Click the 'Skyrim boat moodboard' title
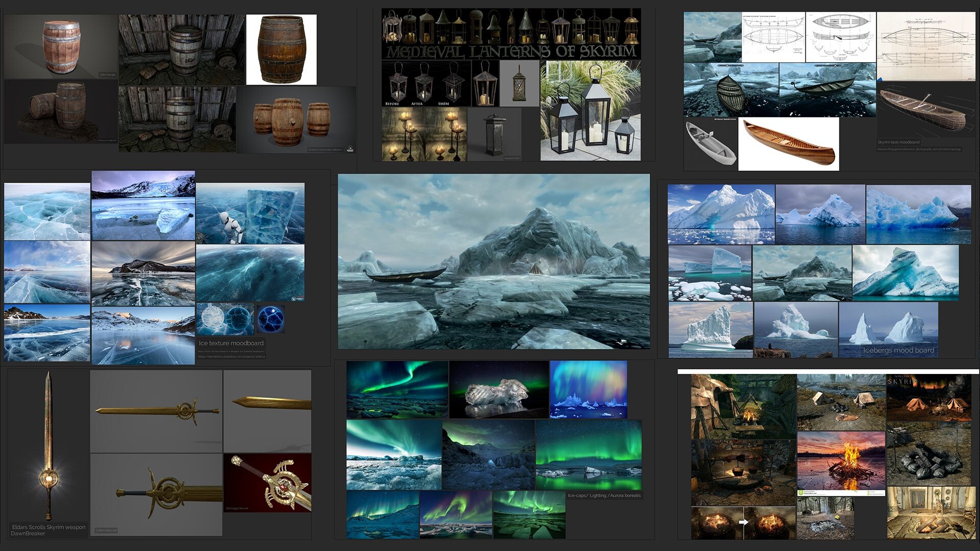Image resolution: width=980 pixels, height=551 pixels. click(899, 142)
